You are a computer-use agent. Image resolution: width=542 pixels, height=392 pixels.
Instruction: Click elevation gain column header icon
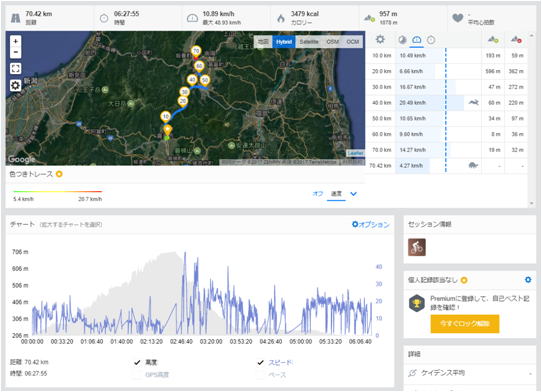click(x=493, y=40)
